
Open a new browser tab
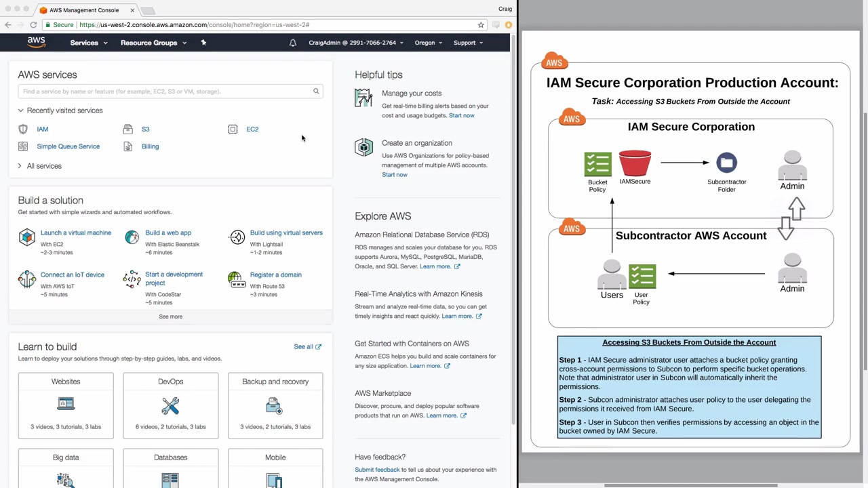[148, 10]
